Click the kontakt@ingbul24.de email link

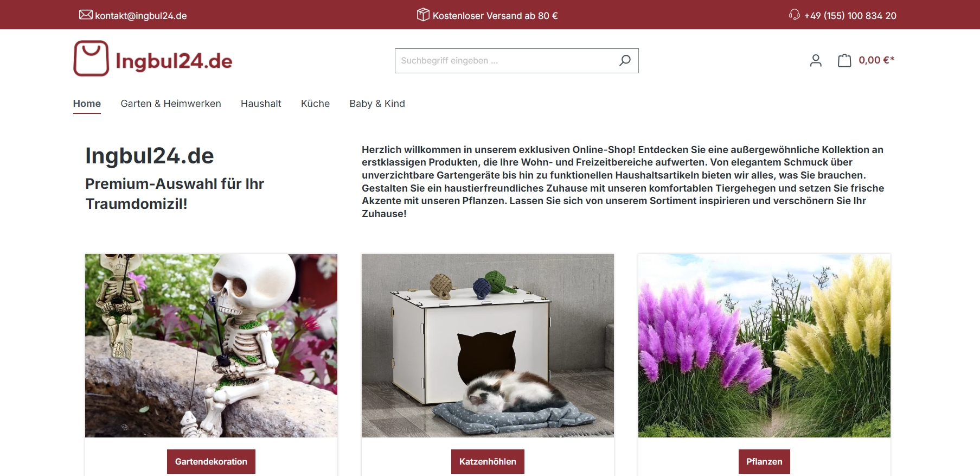point(141,16)
